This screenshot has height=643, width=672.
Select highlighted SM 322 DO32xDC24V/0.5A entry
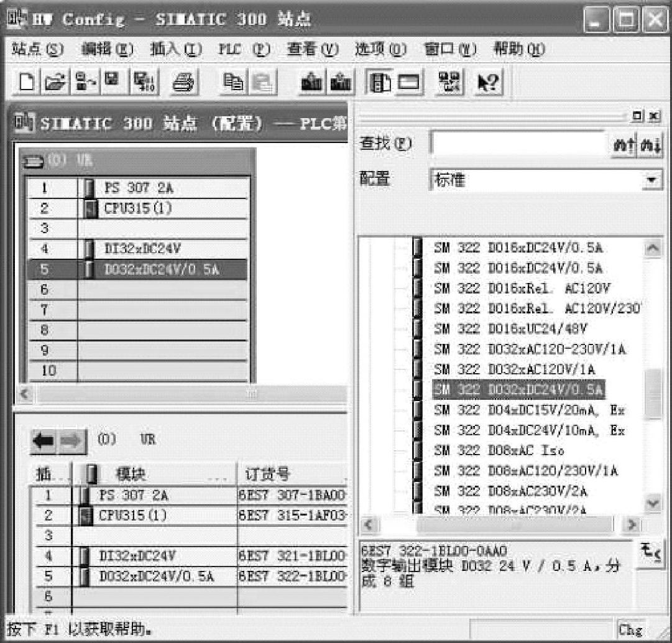[518, 389]
